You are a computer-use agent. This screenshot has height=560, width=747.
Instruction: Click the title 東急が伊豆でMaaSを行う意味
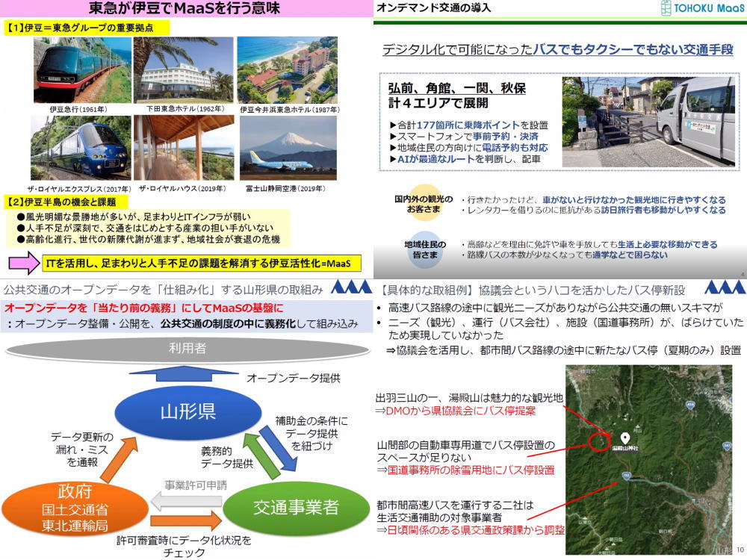pyautogui.click(x=185, y=8)
